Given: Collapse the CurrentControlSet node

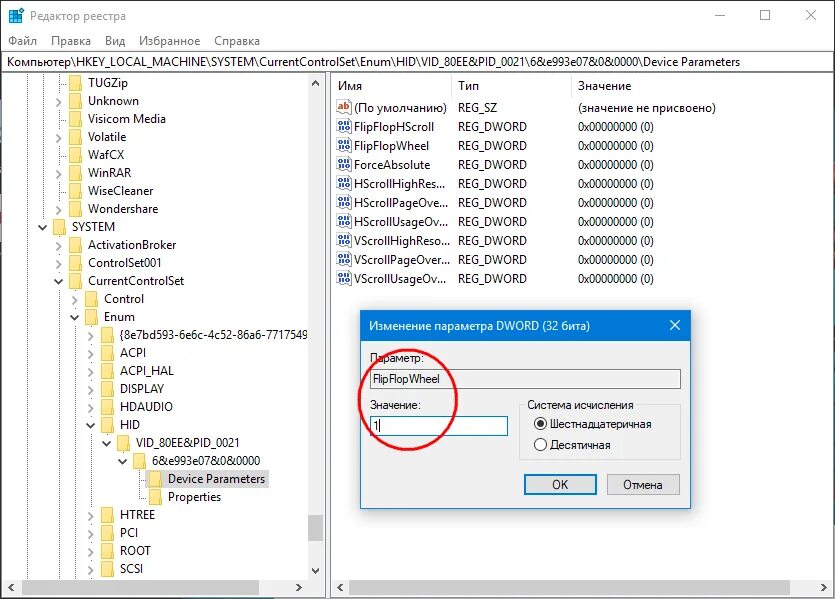Looking at the screenshot, I should (59, 281).
